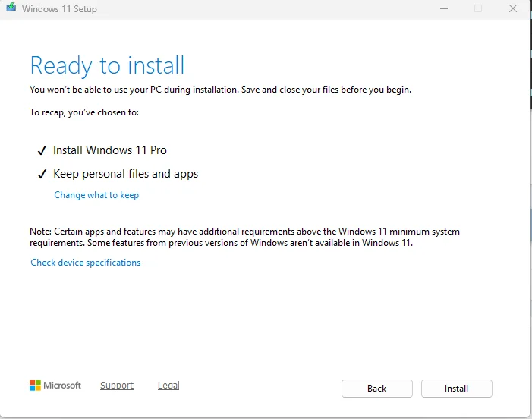The height and width of the screenshot is (419, 532).
Task: Click the Install button
Action: pos(456,389)
